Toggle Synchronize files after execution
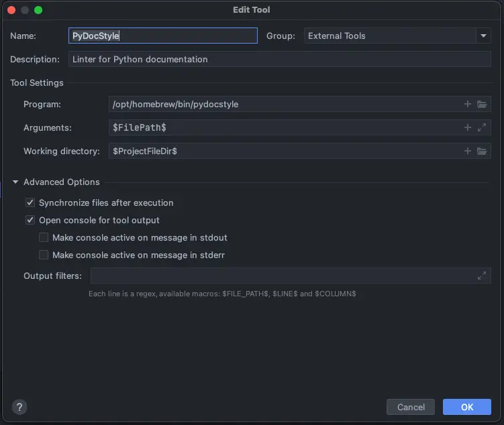504x425 pixels. click(x=30, y=202)
